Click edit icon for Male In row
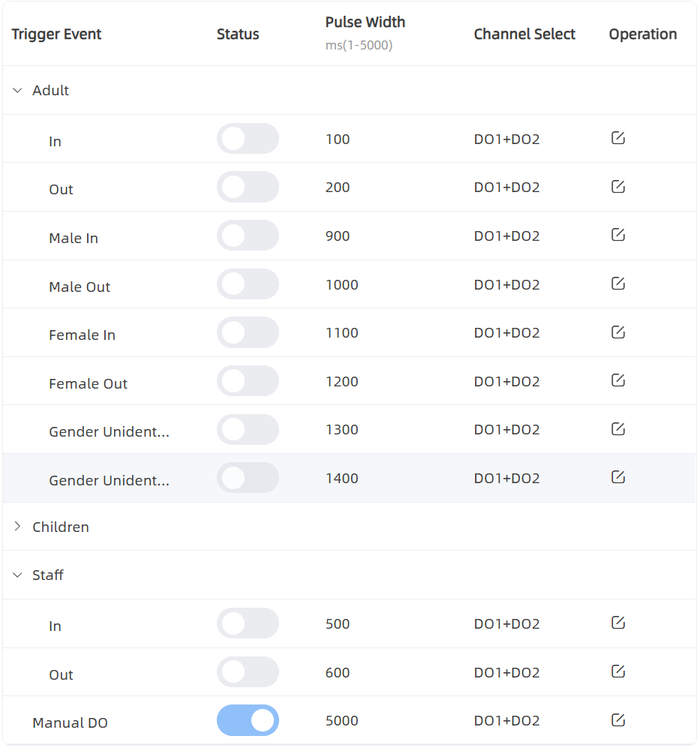The height and width of the screenshot is (748, 700). [x=618, y=235]
